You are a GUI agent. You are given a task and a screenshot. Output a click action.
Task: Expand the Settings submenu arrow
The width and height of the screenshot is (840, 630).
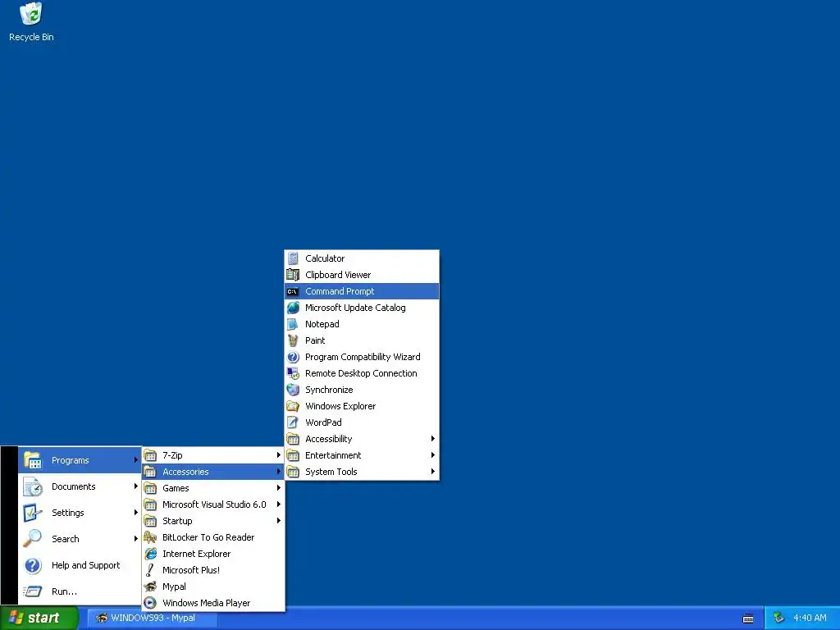[x=136, y=513]
